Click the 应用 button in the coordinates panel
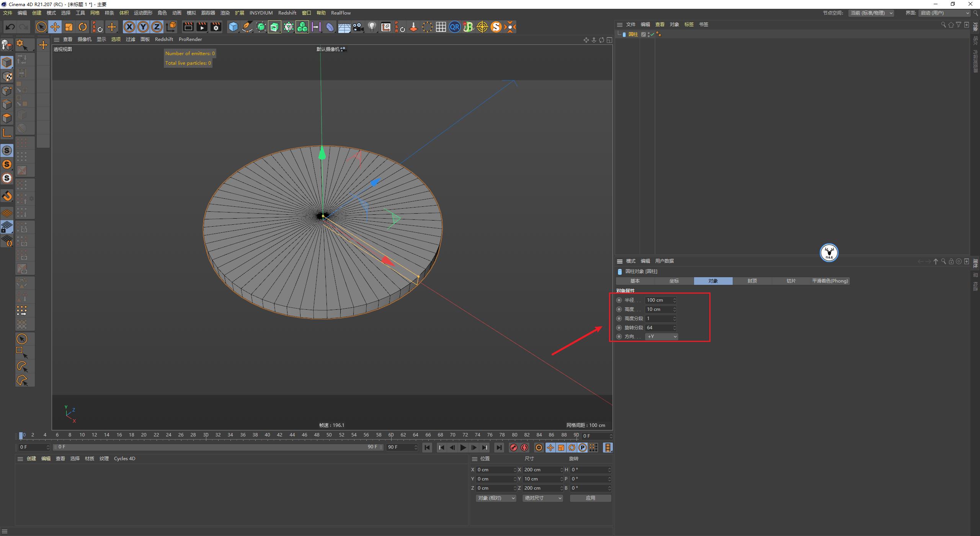The height and width of the screenshot is (536, 980). coord(590,498)
